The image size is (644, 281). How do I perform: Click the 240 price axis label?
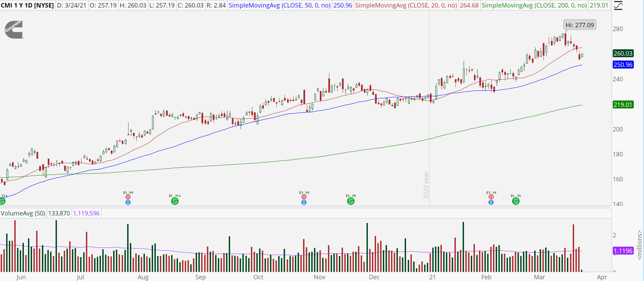click(x=618, y=79)
